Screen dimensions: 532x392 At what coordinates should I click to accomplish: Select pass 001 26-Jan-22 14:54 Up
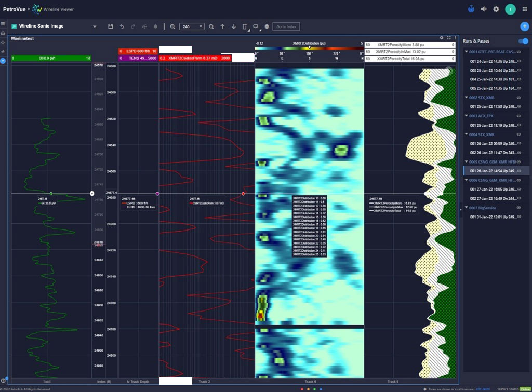(x=494, y=170)
